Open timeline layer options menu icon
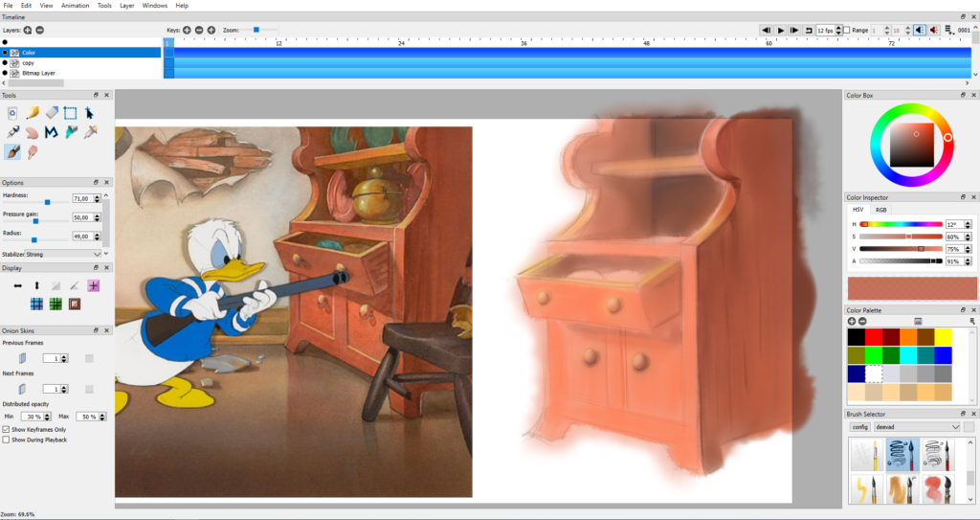980x520 pixels. 948,30
